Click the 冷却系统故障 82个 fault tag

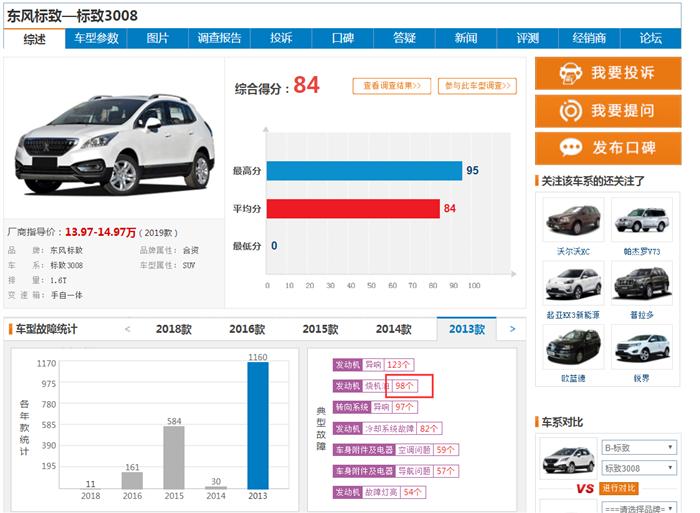pyautogui.click(x=387, y=429)
